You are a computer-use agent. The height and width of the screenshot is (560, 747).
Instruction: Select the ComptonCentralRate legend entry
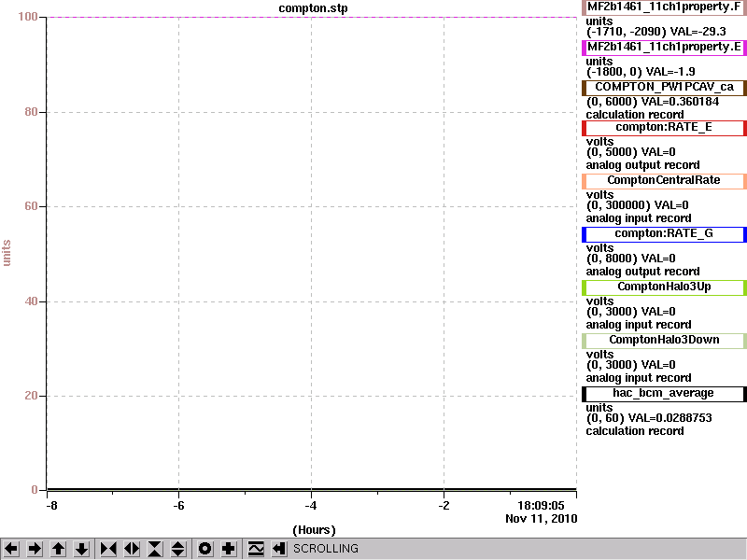664,181
